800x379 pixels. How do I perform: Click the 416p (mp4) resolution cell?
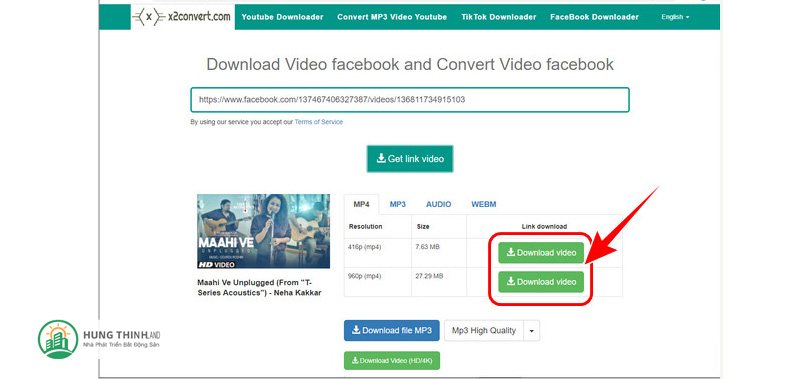[378, 253]
